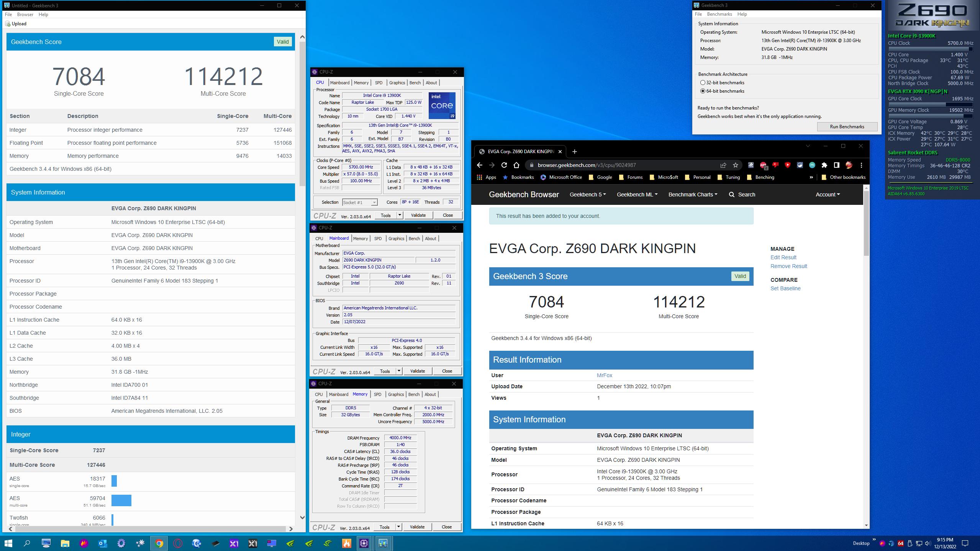Image resolution: width=980 pixels, height=551 pixels.
Task: Click YouTube shield extension icon
Action: (788, 165)
